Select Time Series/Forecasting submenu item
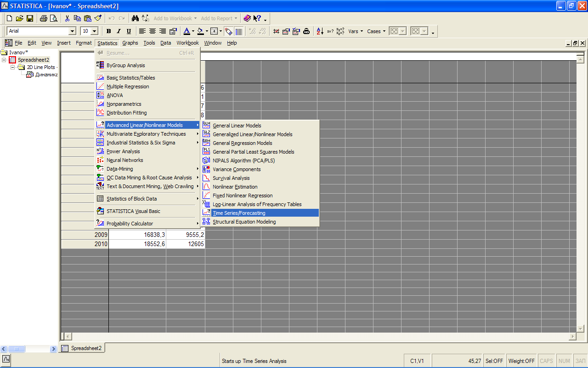This screenshot has height=368, width=588. coord(260,213)
